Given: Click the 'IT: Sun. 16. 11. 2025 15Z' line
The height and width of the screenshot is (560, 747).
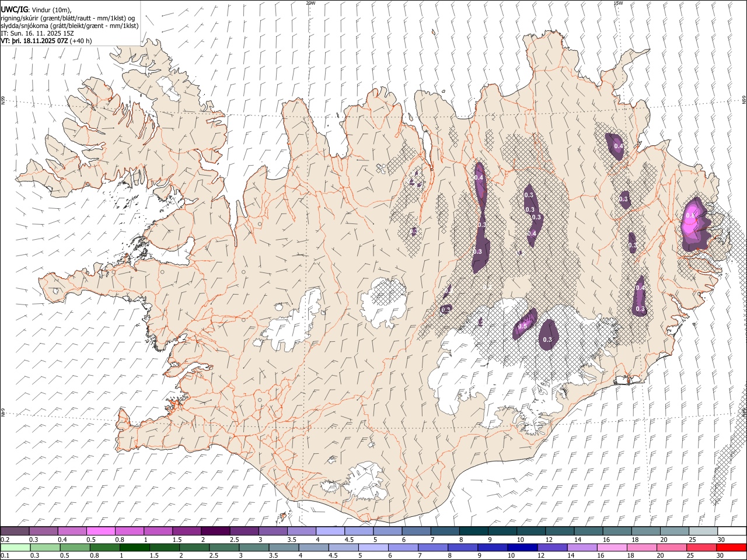Looking at the screenshot, I should (37, 33).
